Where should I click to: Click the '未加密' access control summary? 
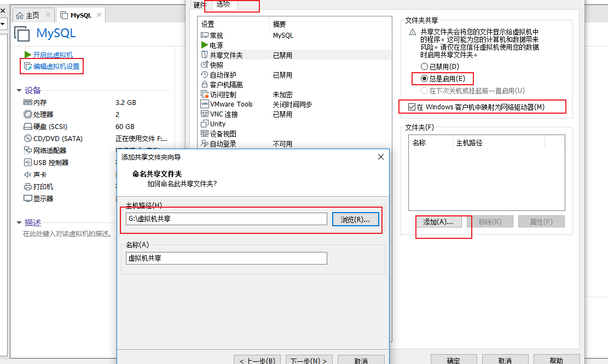click(x=283, y=95)
